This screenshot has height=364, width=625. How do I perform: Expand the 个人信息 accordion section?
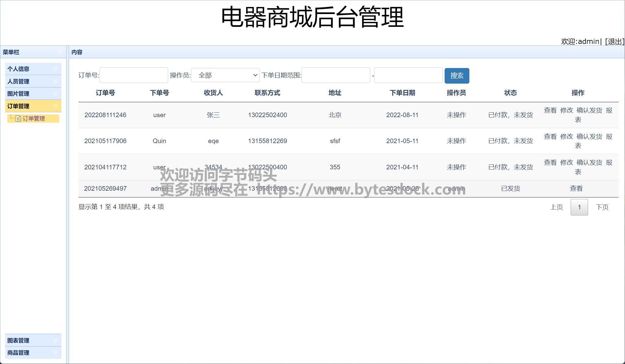(33, 69)
